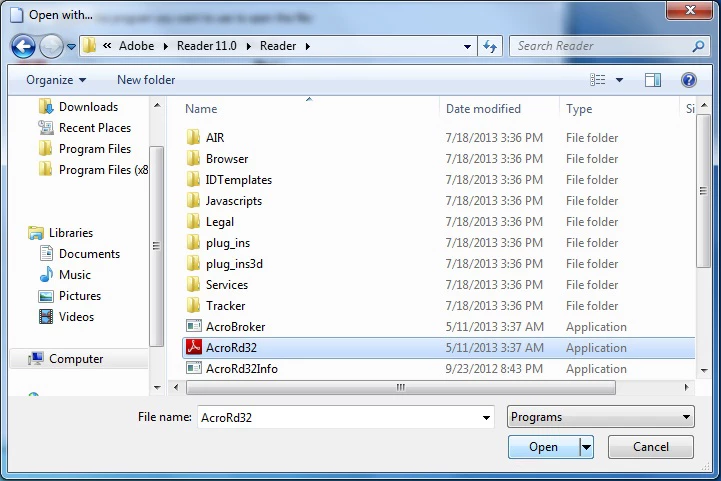
Task: Click the file list vertical scrollbar thumb
Action: click(704, 191)
